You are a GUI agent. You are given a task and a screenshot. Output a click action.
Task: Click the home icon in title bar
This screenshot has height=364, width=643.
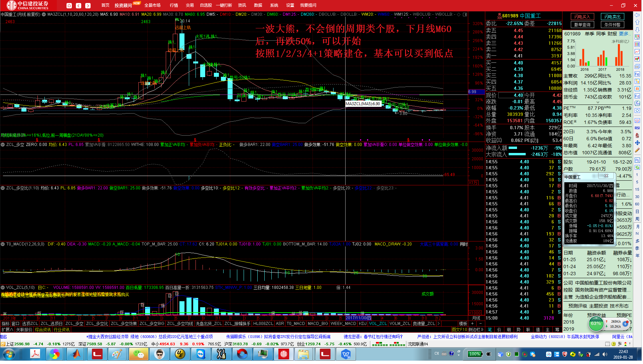(69, 5)
